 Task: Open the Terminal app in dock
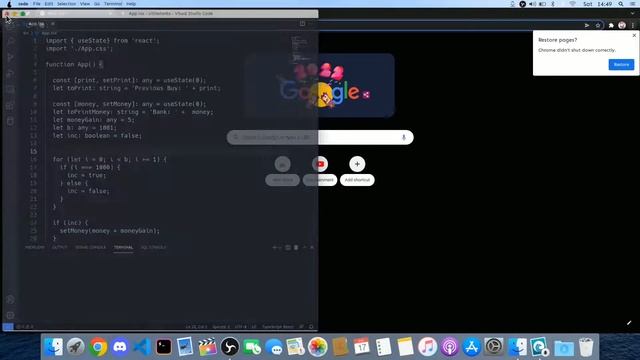pyautogui.click(x=164, y=347)
